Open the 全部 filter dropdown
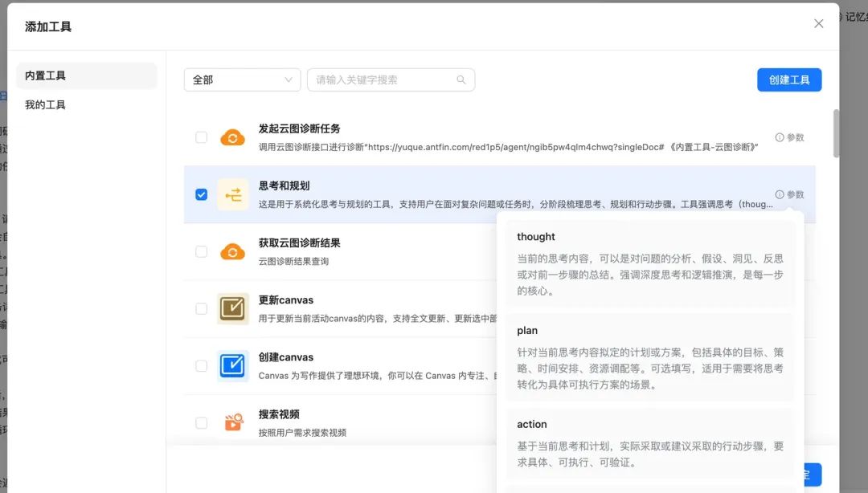The image size is (868, 493). click(241, 79)
